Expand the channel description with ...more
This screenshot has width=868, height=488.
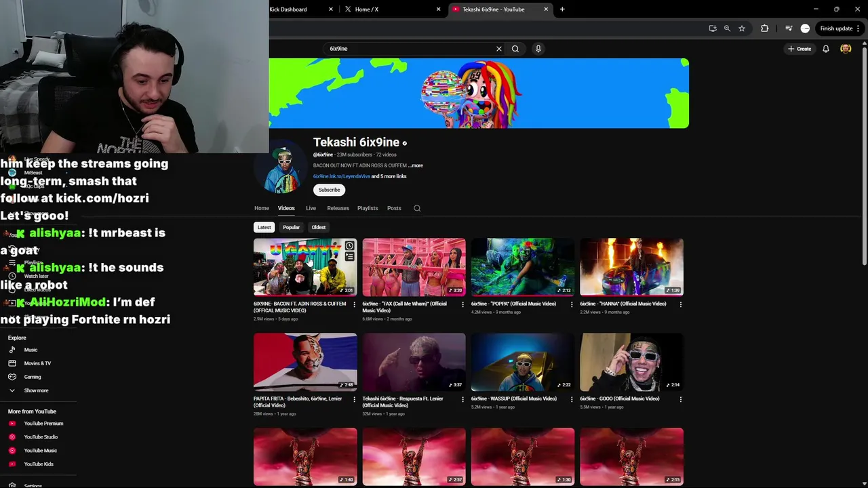[x=416, y=165]
